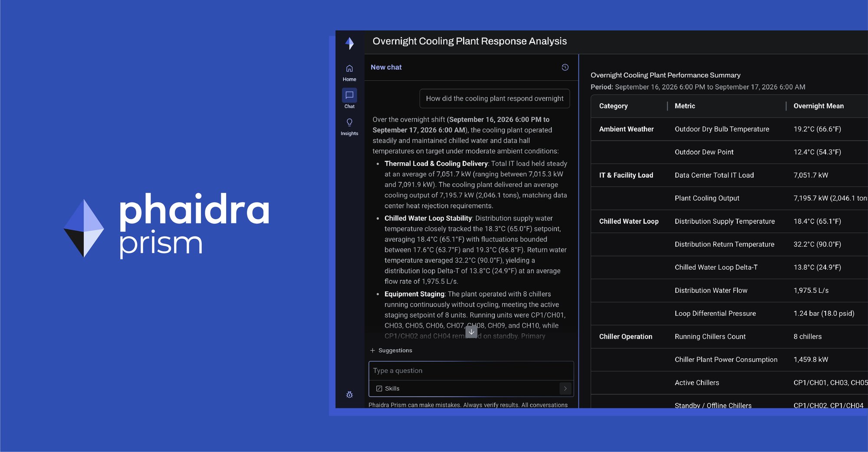Select Data Center Total IT Load metric
868x452 pixels.
tap(714, 175)
